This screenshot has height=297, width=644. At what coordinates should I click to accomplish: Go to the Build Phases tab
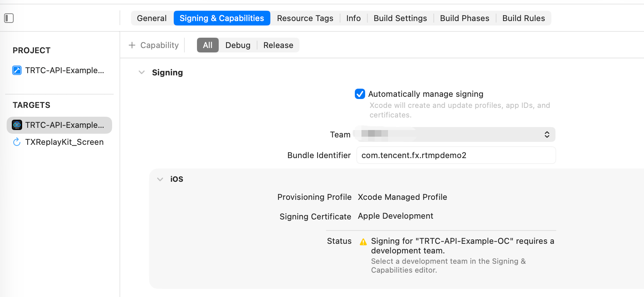tap(464, 18)
